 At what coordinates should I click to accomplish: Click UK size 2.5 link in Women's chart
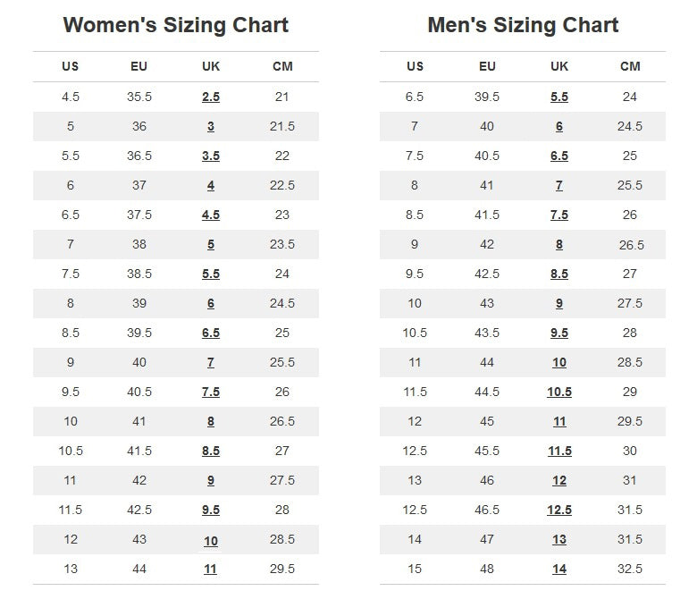[211, 97]
